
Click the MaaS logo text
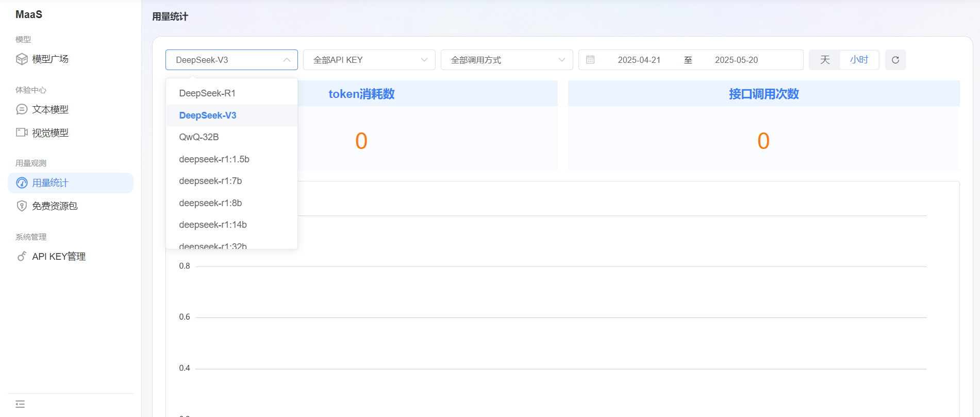click(x=29, y=14)
